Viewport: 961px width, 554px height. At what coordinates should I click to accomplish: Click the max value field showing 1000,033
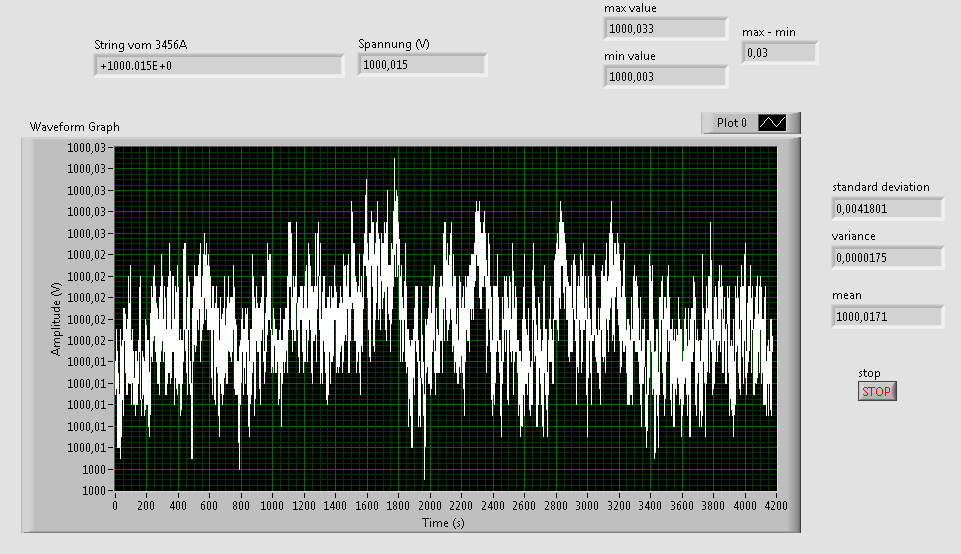click(666, 28)
